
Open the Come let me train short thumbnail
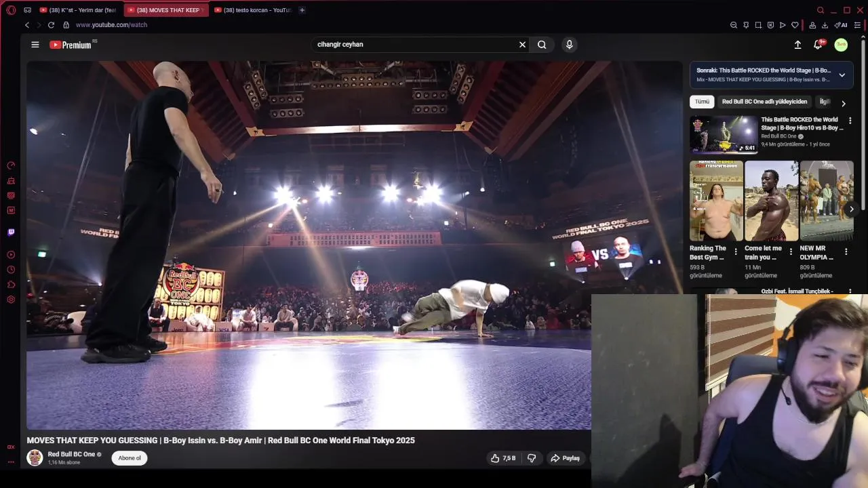pyautogui.click(x=772, y=201)
